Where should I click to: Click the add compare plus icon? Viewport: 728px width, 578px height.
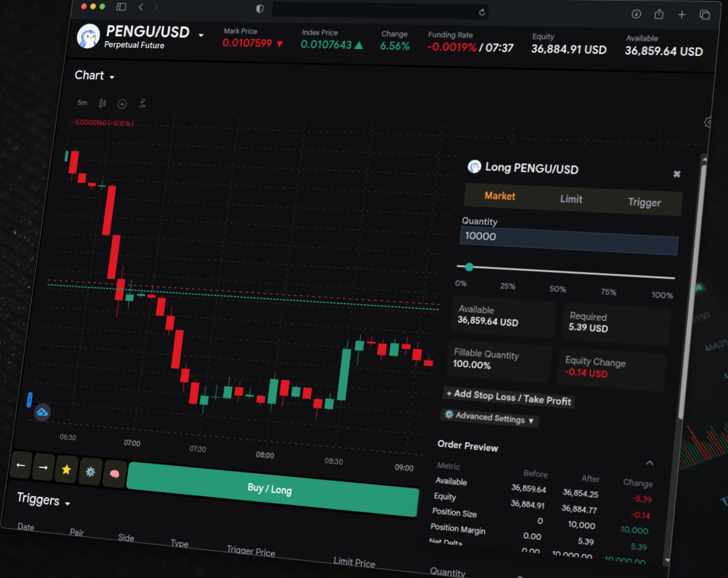tap(122, 104)
